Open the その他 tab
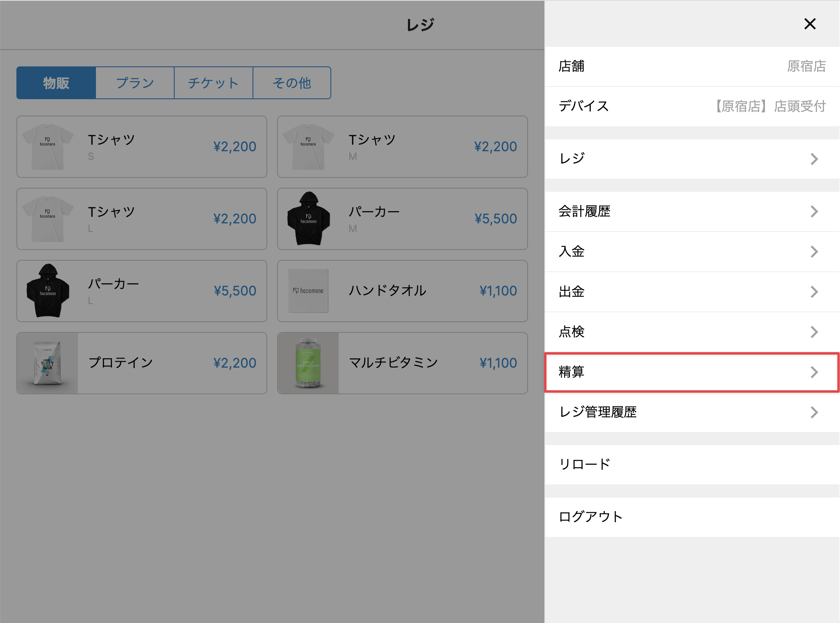The image size is (840, 623). pos(292,83)
